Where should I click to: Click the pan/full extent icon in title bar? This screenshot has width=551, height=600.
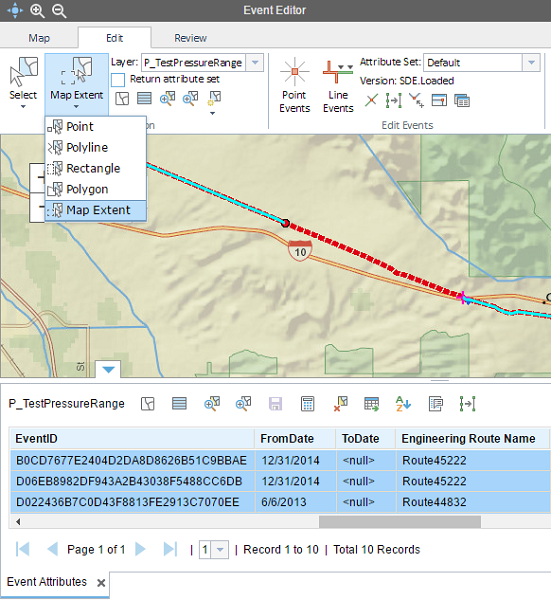(x=15, y=10)
